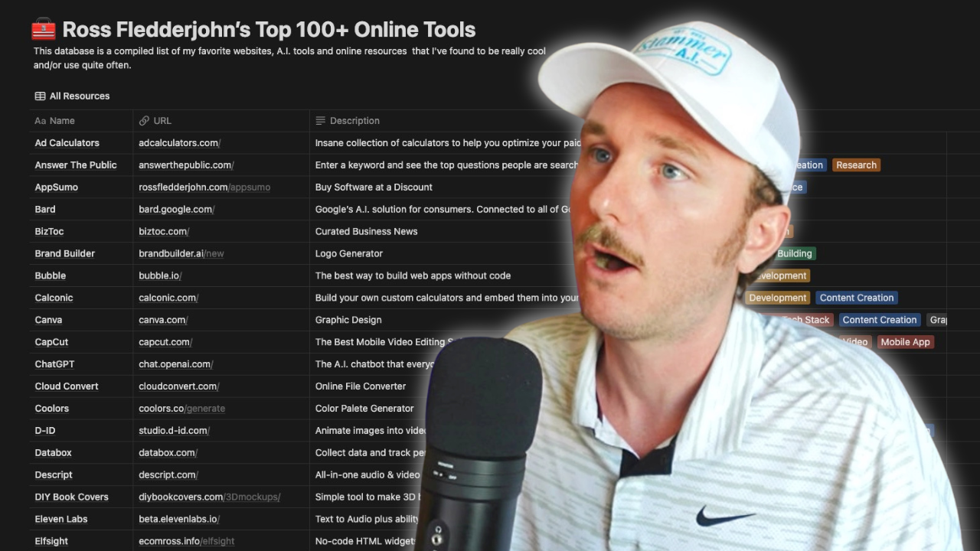The height and width of the screenshot is (551, 980).
Task: Click the chat.openai.com link
Action: pos(175,364)
